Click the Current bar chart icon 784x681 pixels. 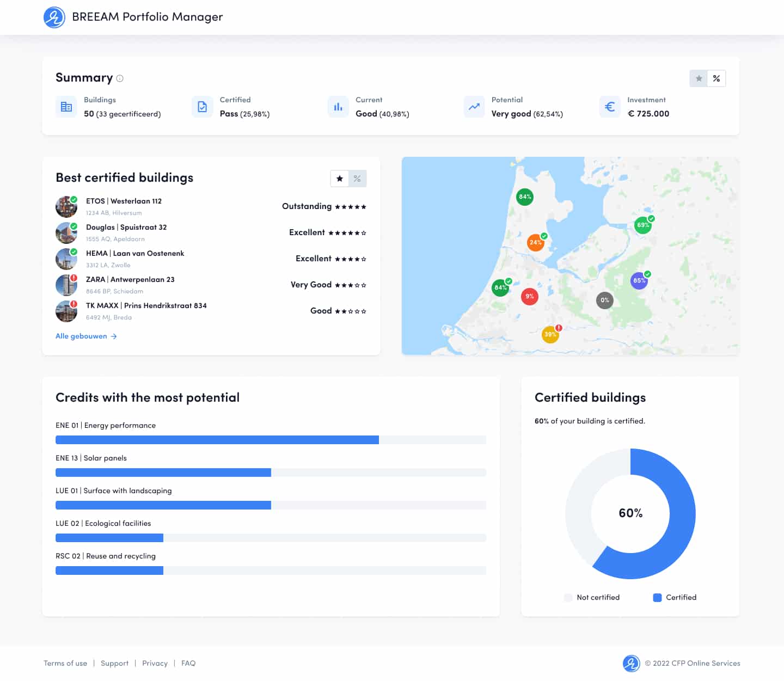(338, 107)
